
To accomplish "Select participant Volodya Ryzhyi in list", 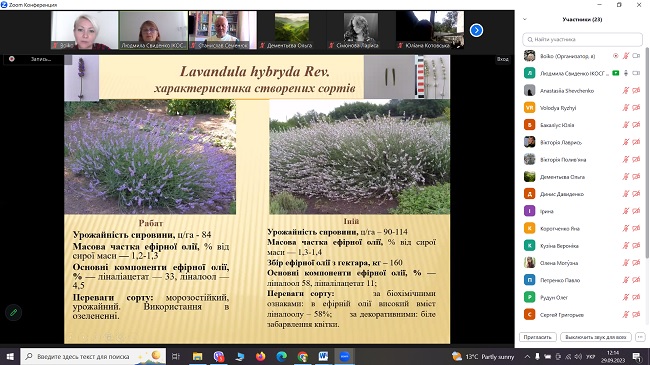I will 582,108.
